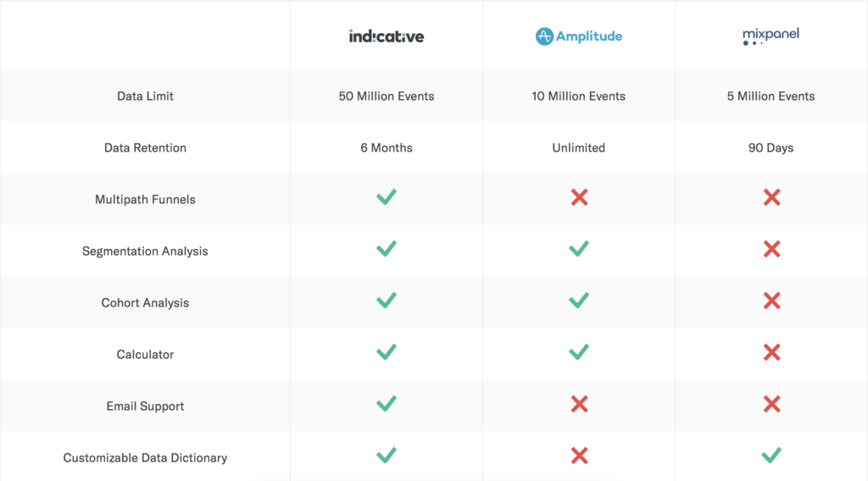
Task: Click Amplitude's Multipath Funnels red cross
Action: click(579, 197)
